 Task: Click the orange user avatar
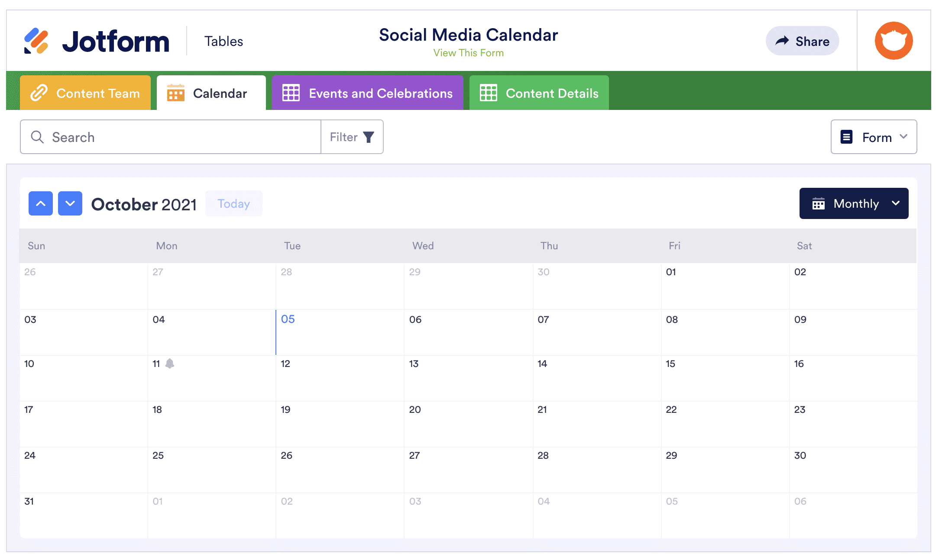893,41
